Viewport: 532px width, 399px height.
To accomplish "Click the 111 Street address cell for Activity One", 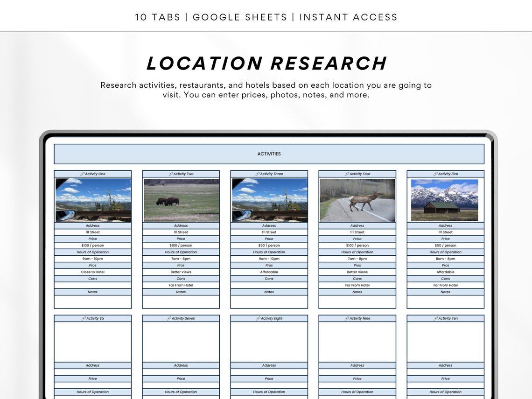I will pyautogui.click(x=93, y=232).
